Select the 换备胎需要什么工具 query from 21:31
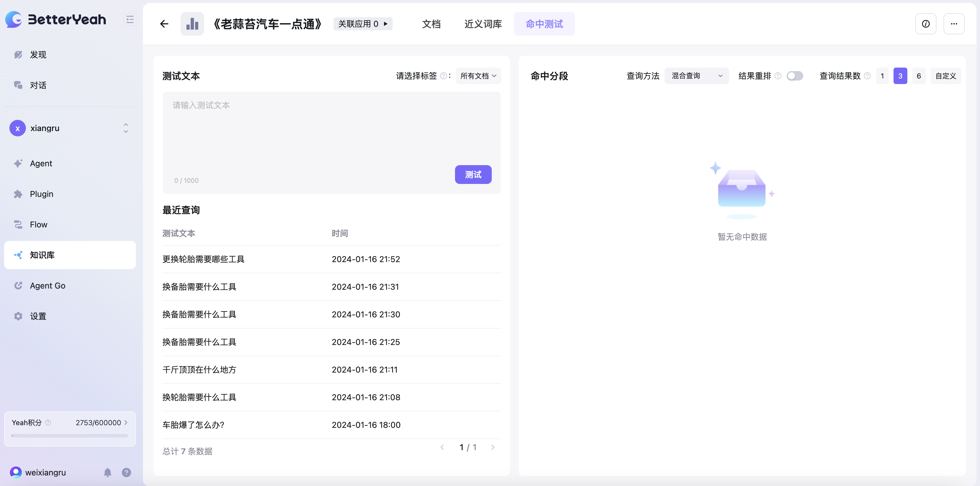Viewport: 980px width, 486px height. click(199, 287)
